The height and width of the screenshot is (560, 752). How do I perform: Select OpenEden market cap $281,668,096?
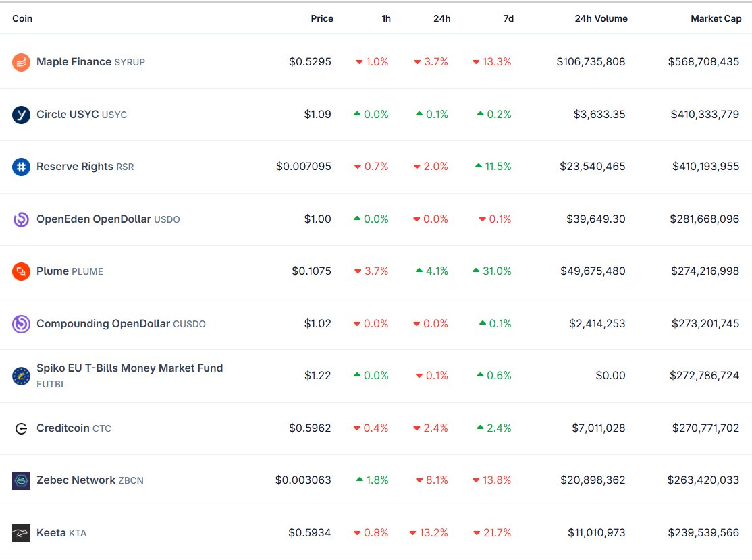coord(705,219)
